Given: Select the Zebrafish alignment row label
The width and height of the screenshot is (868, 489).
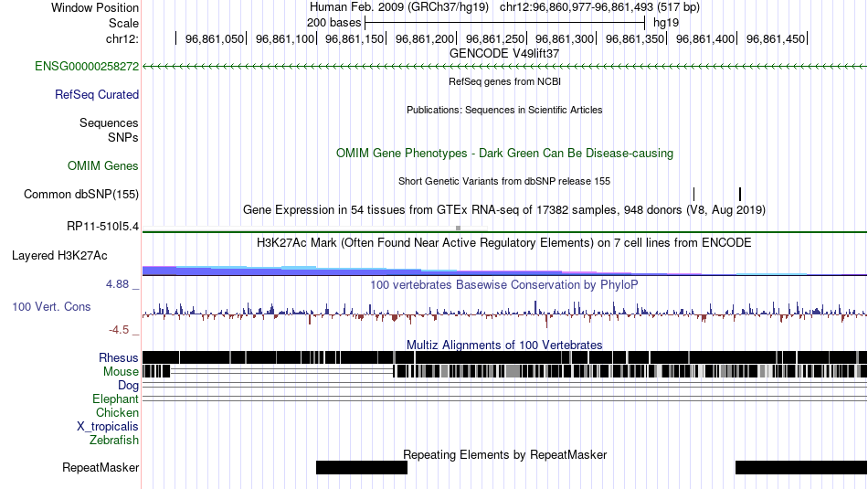Looking at the screenshot, I should point(114,441).
